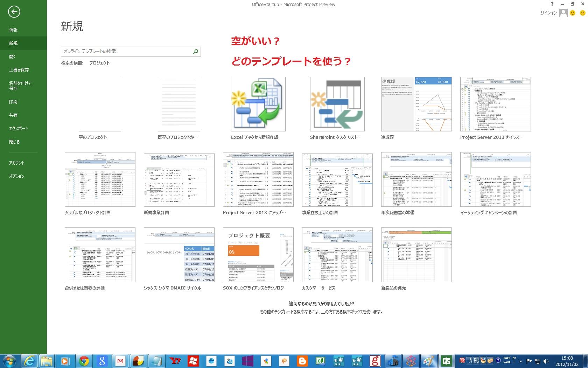Open the Google search taskbar icon
Image resolution: width=588 pixels, height=368 pixels.
click(102, 361)
